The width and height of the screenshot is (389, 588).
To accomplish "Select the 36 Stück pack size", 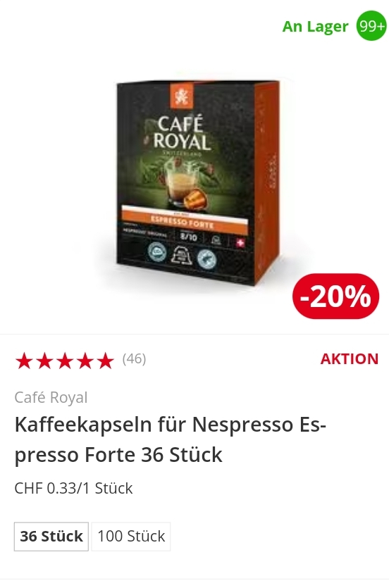I will (x=51, y=537).
